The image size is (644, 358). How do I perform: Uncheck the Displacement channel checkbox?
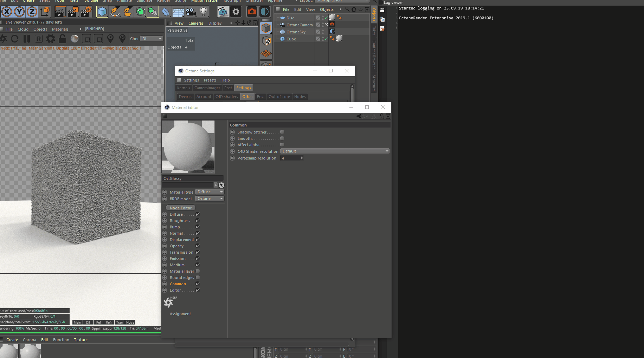(x=198, y=240)
